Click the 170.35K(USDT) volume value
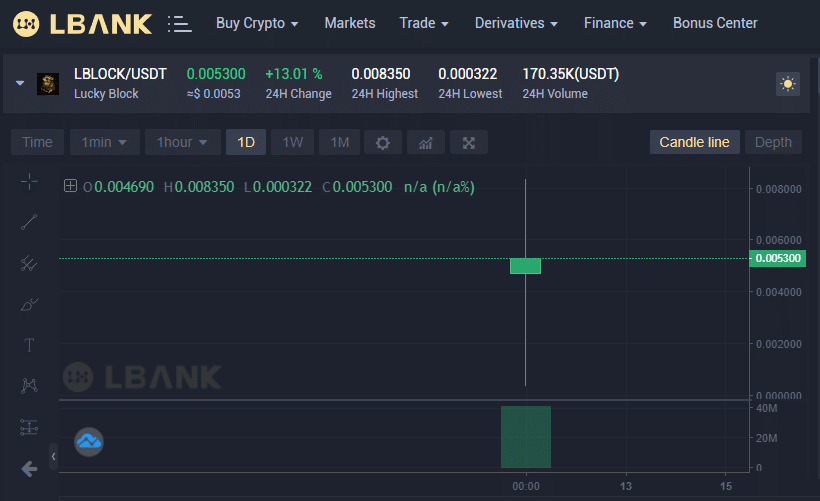820x501 pixels. point(571,74)
